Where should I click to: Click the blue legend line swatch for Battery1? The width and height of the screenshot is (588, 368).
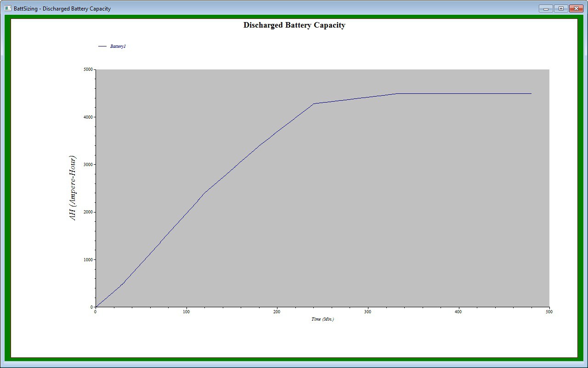pyautogui.click(x=102, y=46)
